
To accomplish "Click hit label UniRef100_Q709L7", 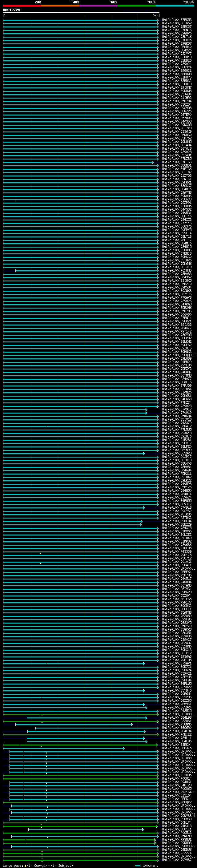I will (x=176, y=410).
